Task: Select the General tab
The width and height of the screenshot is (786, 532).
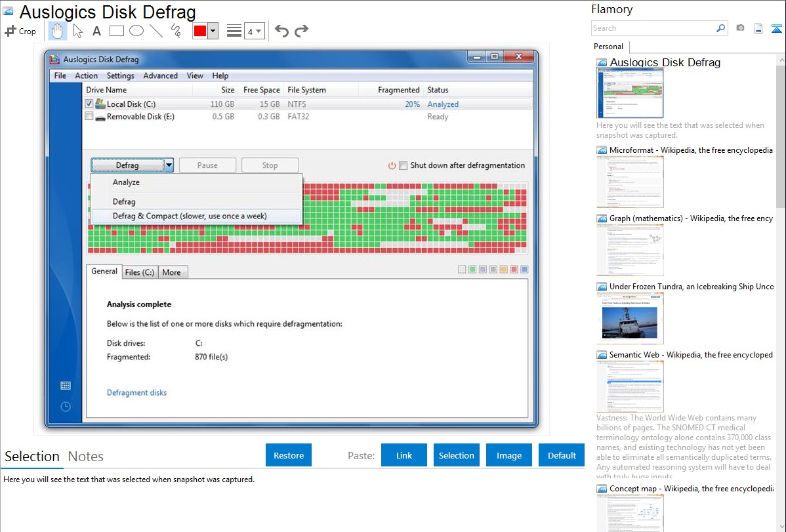Action: tap(104, 272)
